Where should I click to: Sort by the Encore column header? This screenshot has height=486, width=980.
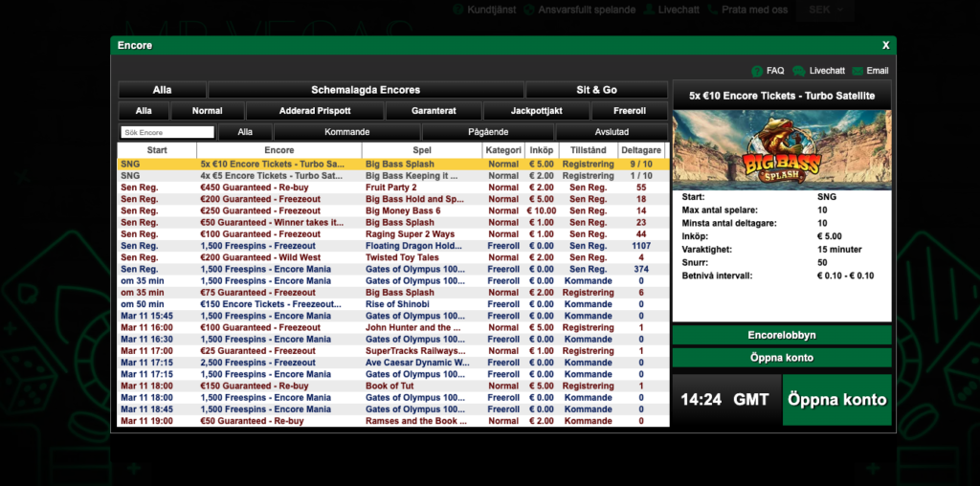pyautogui.click(x=279, y=150)
